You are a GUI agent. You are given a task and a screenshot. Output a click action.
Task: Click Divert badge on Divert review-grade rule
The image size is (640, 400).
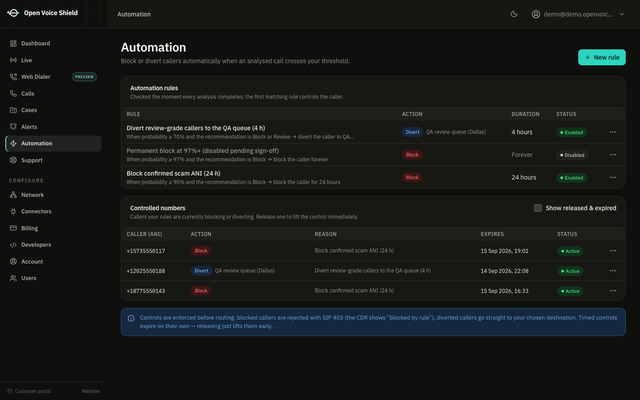[412, 132]
